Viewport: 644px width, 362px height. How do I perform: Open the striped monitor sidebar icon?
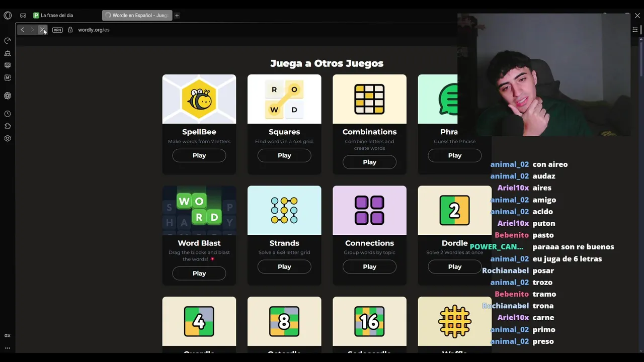8,65
